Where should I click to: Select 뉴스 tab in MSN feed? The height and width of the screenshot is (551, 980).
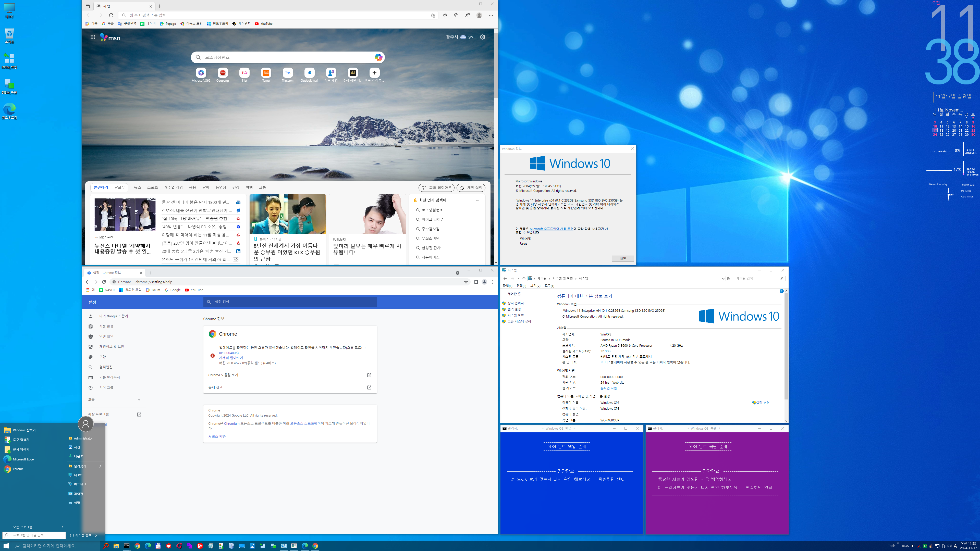tap(137, 187)
